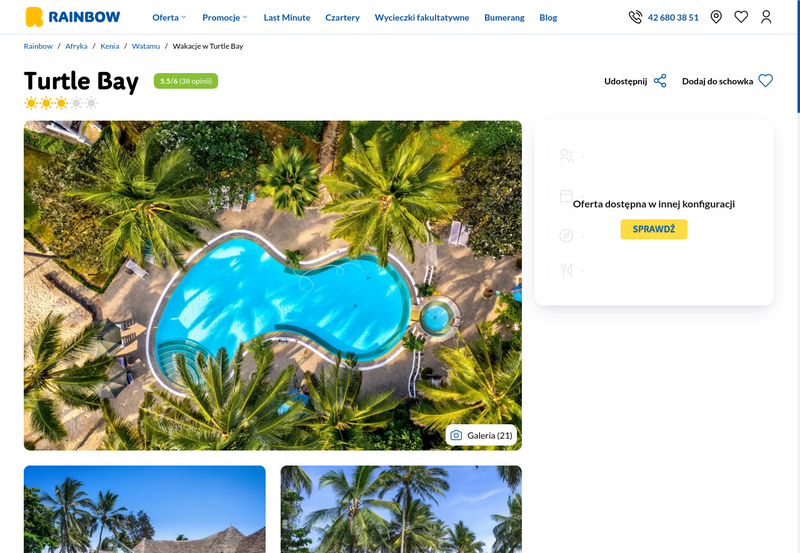
Task: Click the heart beside Dodaj do schowka
Action: 765,81
